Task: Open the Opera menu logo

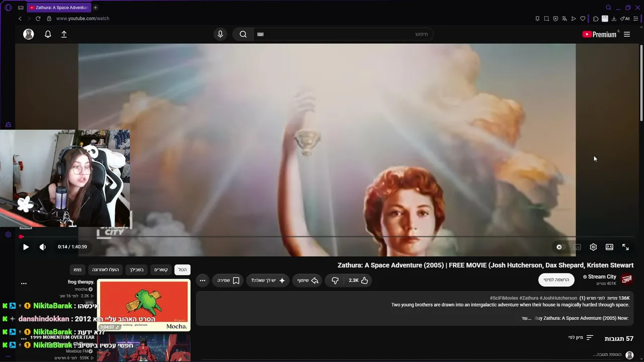Action: [8, 8]
